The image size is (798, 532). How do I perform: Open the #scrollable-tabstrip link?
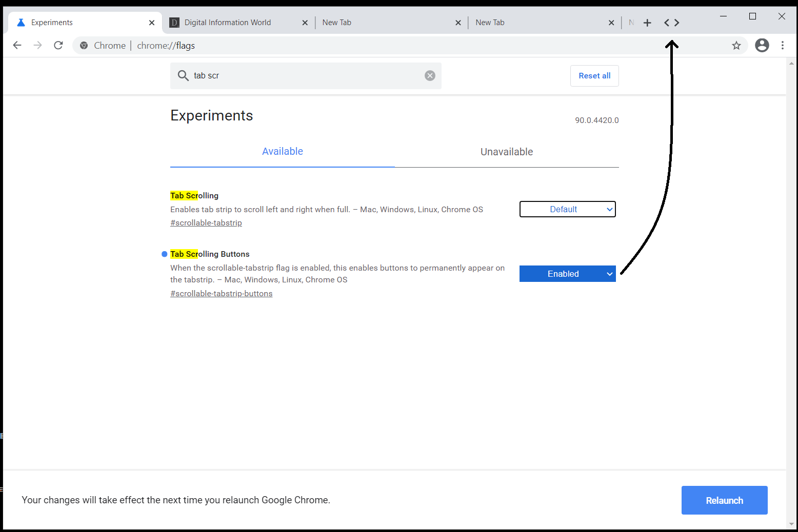point(206,222)
